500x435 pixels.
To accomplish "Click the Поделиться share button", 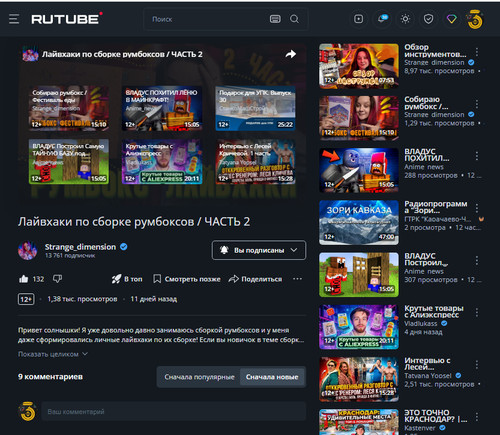I will coord(255,279).
